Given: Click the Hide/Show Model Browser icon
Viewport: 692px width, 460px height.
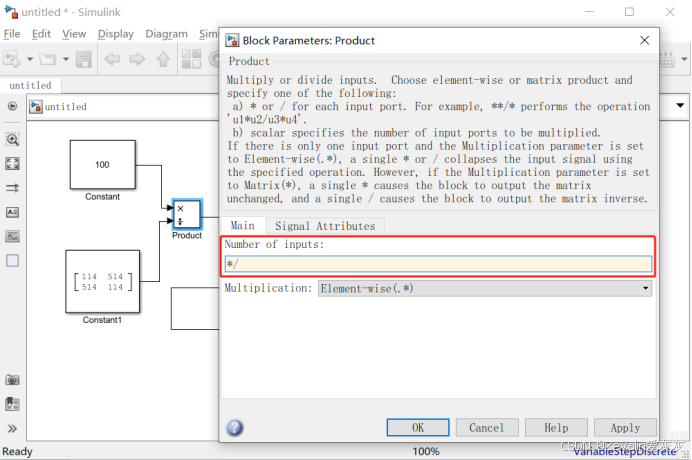Looking at the screenshot, I should 12,106.
